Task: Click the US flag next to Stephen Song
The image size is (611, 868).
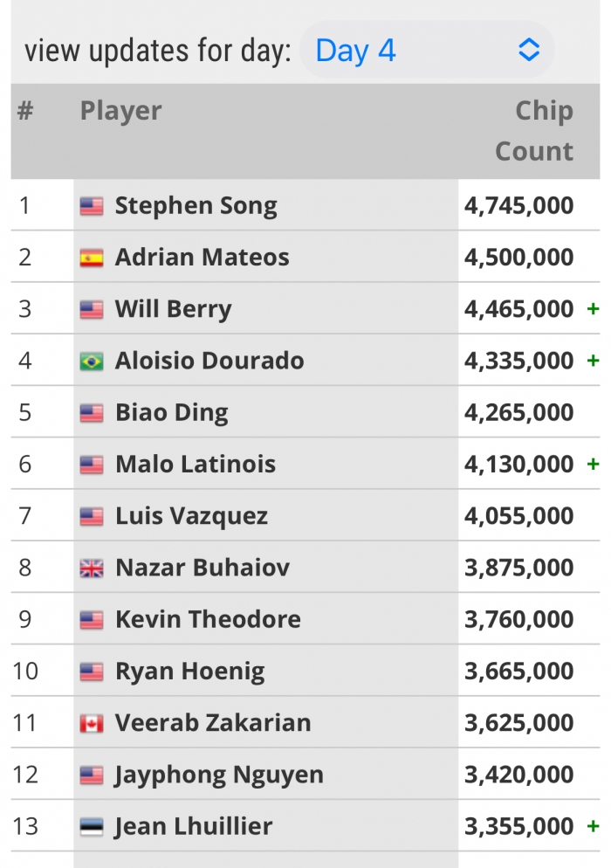Action: 92,206
